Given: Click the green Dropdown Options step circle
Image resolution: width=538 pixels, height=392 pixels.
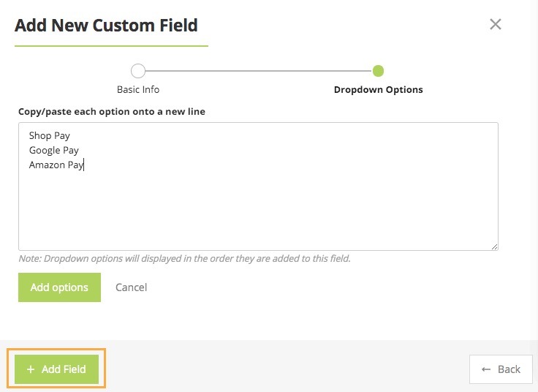Looking at the screenshot, I should pos(378,71).
